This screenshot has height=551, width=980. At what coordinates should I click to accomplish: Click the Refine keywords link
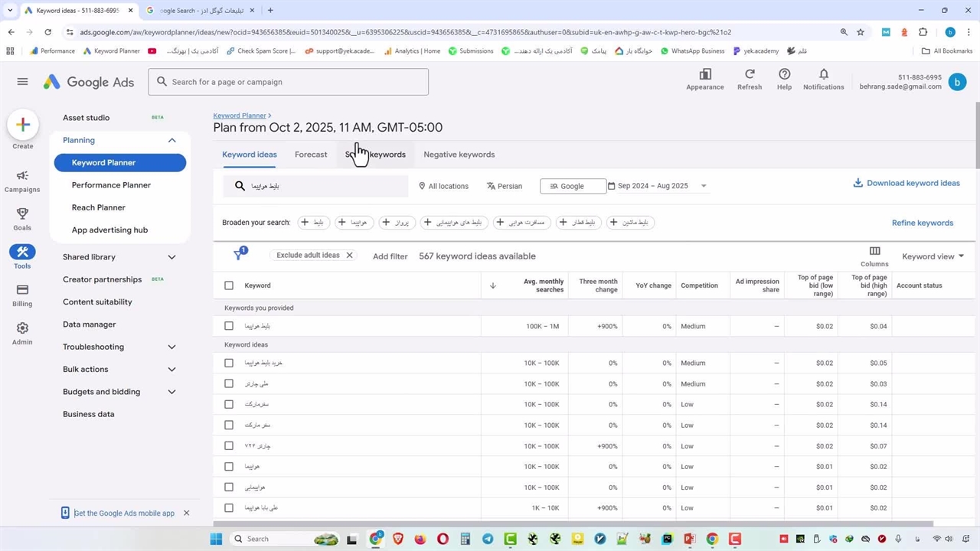pos(922,223)
